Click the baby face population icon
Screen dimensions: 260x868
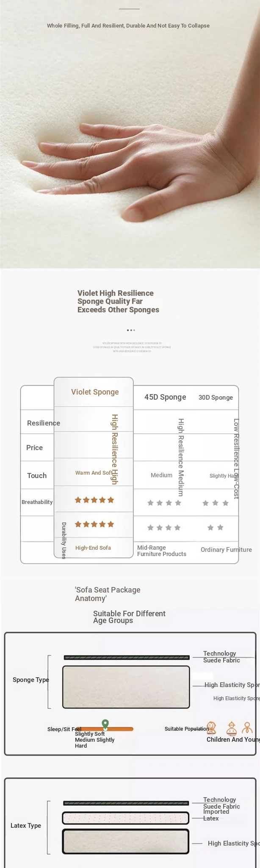(x=211, y=728)
